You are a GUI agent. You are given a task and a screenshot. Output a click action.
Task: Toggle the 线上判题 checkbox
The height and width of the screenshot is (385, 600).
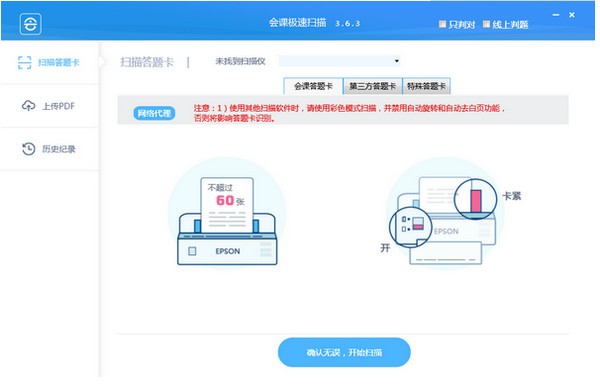pos(486,24)
